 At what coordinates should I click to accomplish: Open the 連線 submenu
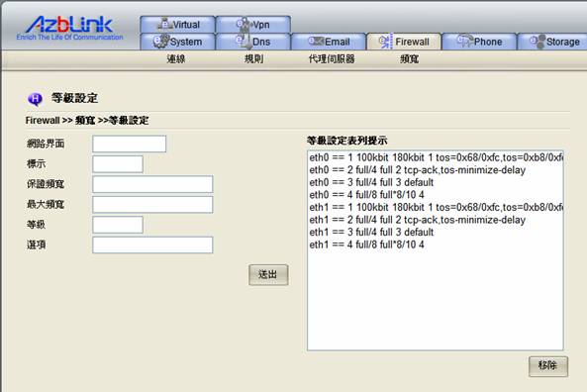(x=176, y=58)
